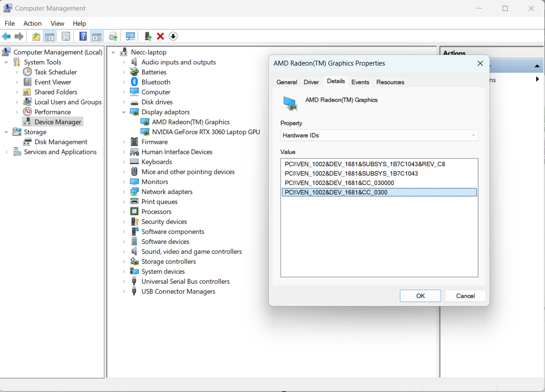545x392 pixels.
Task: Open the Help menu
Action: point(79,23)
